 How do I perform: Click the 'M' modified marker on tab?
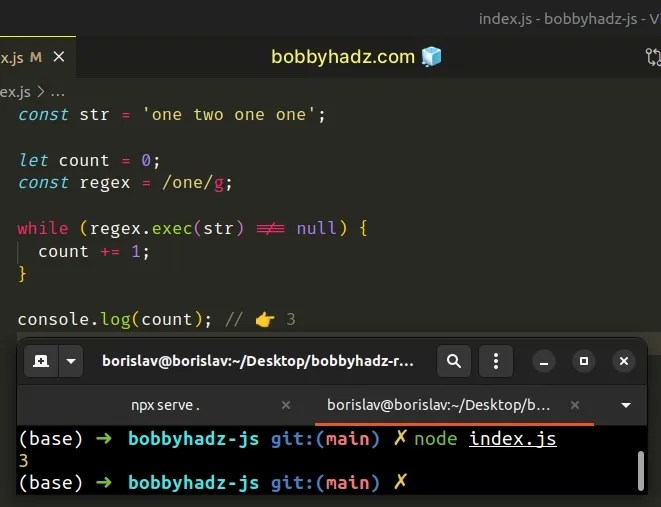(x=36, y=57)
